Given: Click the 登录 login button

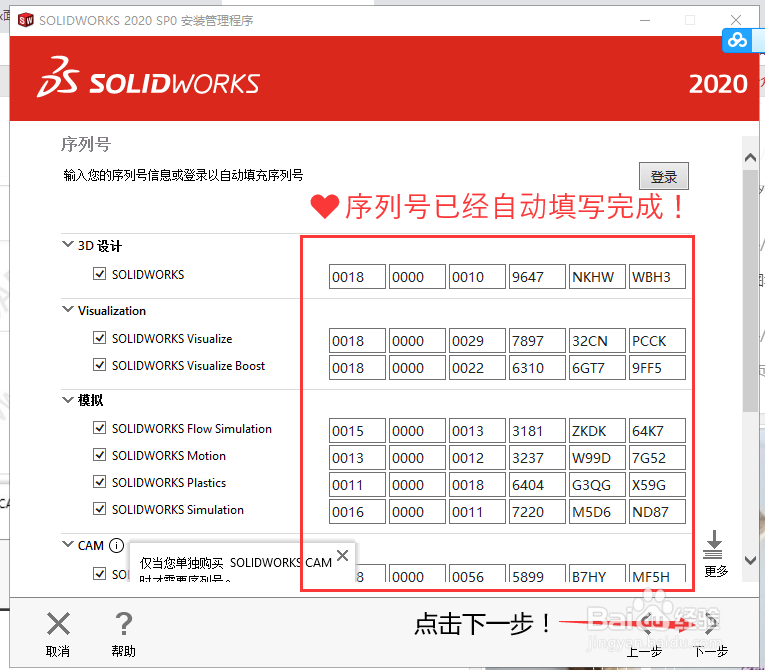Looking at the screenshot, I should pyautogui.click(x=664, y=176).
